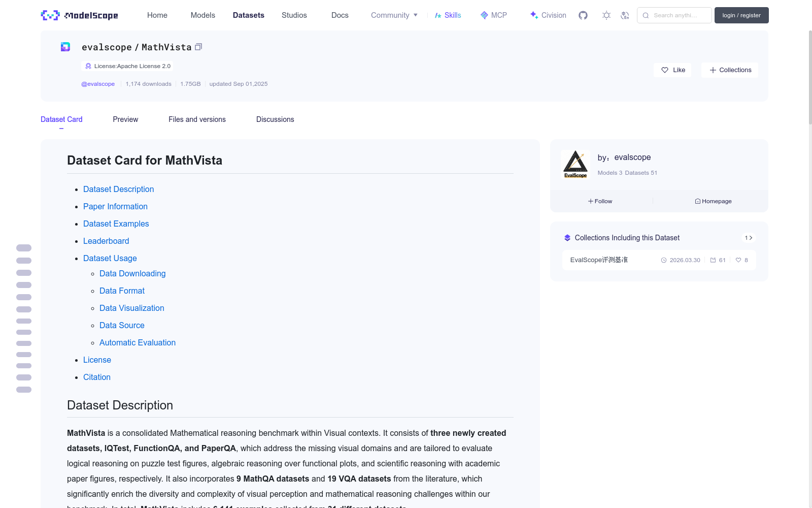Screen dimensions: 812x508
Task: Open the Models section
Action: [203, 15]
